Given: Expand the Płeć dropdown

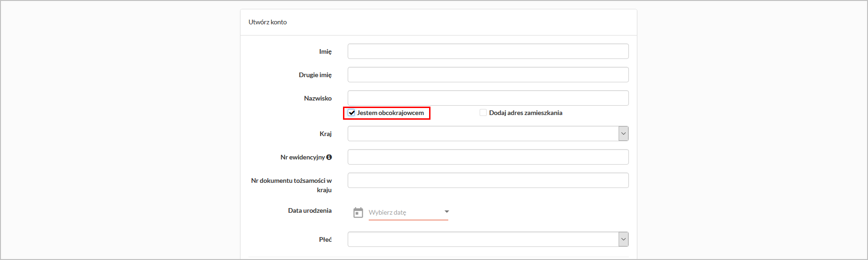Looking at the screenshot, I should click(x=623, y=239).
